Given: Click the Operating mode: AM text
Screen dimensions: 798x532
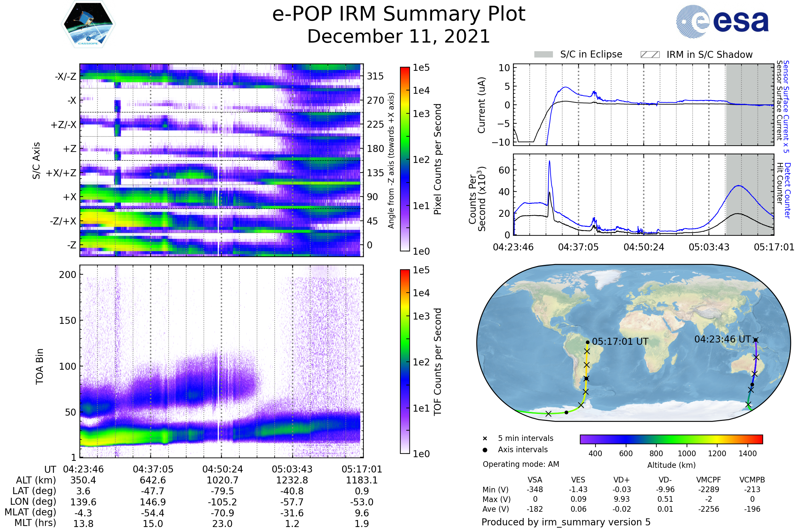Looking at the screenshot, I should (x=521, y=464).
